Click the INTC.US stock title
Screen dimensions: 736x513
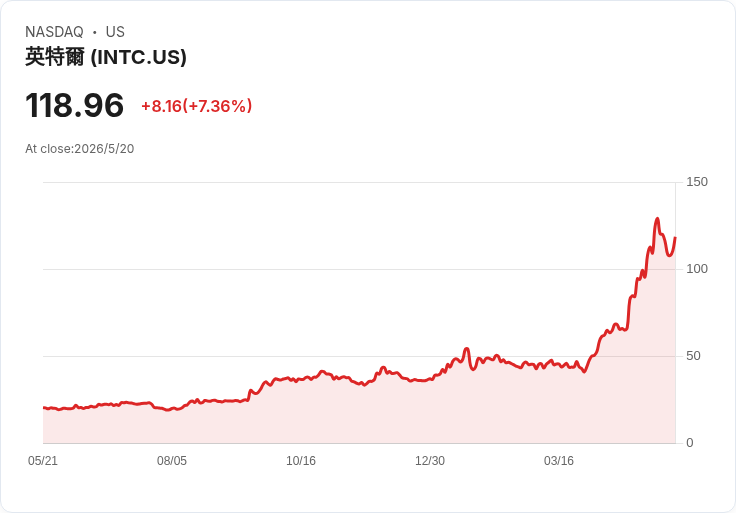106,57
